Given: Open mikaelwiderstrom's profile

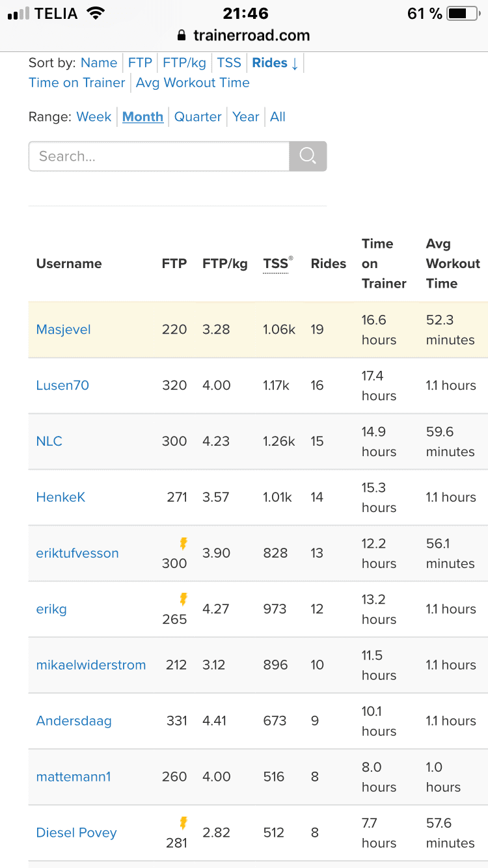Looking at the screenshot, I should (x=91, y=665).
